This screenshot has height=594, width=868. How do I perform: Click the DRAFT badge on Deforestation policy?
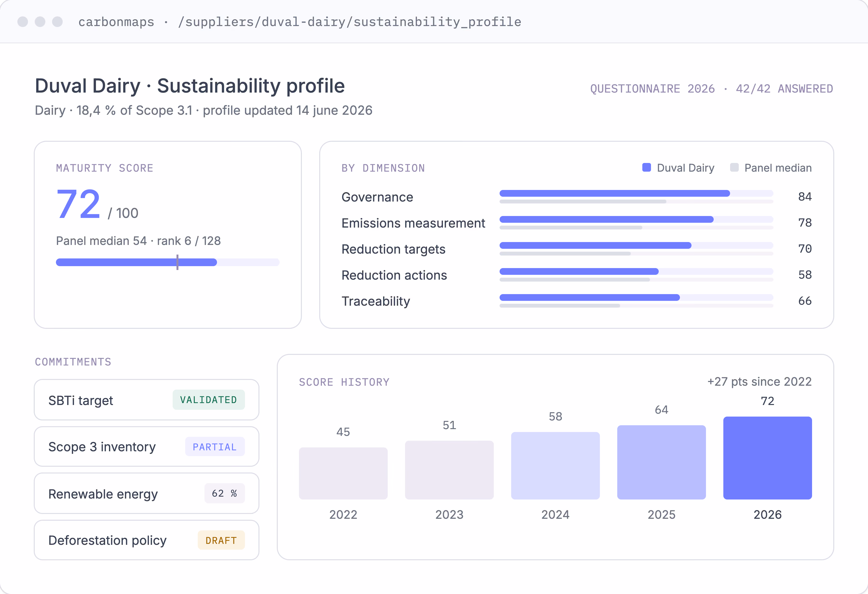pyautogui.click(x=221, y=540)
